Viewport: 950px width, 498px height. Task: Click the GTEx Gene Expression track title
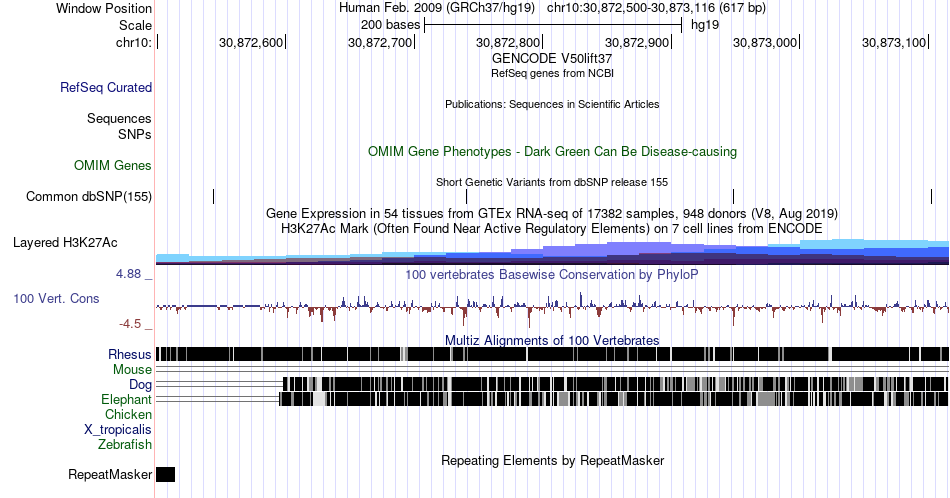tap(552, 214)
